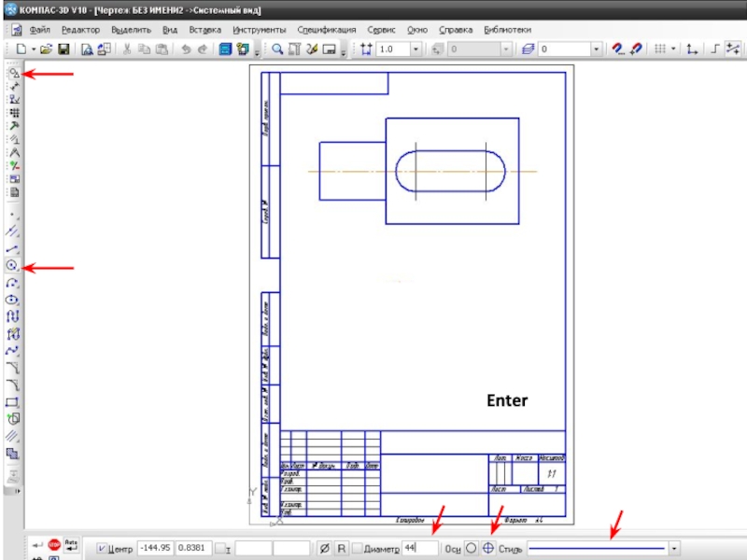Click the Auto-create object icon
Image resolution: width=747 pixels, height=560 pixels.
71,544
